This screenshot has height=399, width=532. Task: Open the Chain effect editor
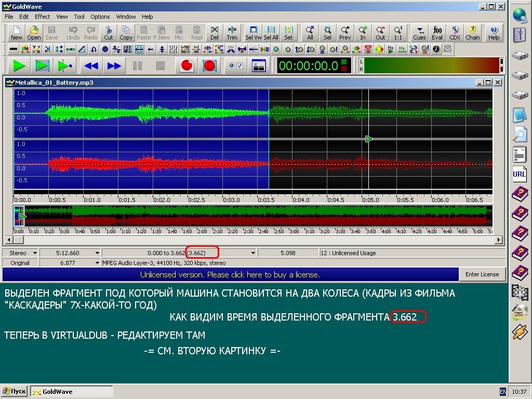pos(472,33)
